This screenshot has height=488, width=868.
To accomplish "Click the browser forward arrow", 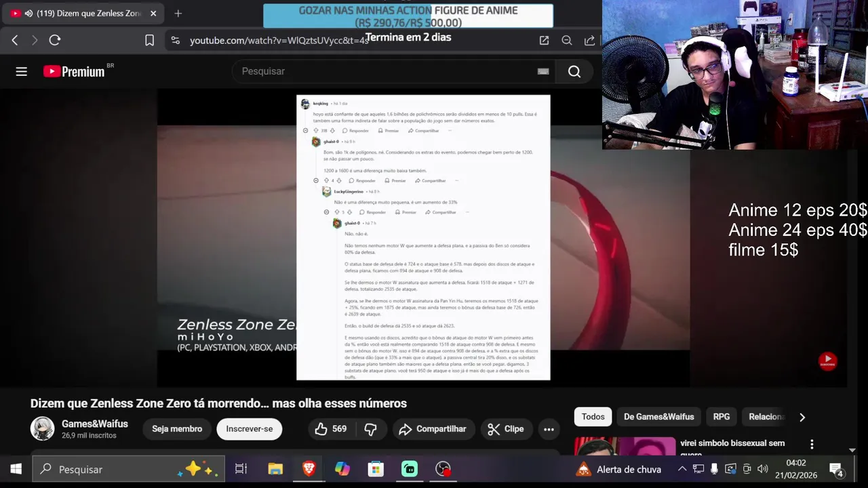I will pyautogui.click(x=35, y=41).
